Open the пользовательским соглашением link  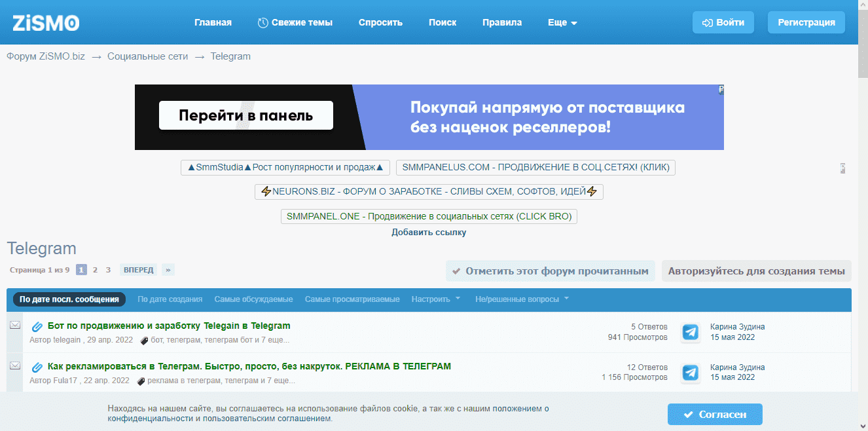267,419
